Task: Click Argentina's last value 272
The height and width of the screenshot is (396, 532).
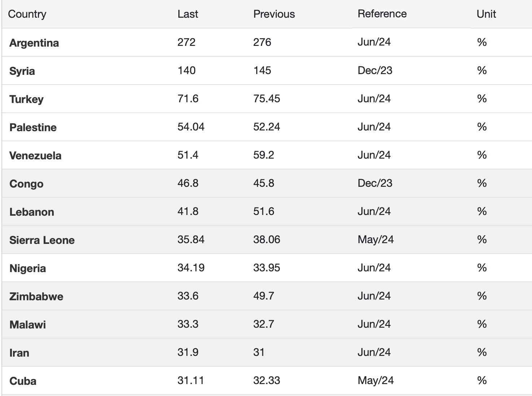Action: pos(186,42)
